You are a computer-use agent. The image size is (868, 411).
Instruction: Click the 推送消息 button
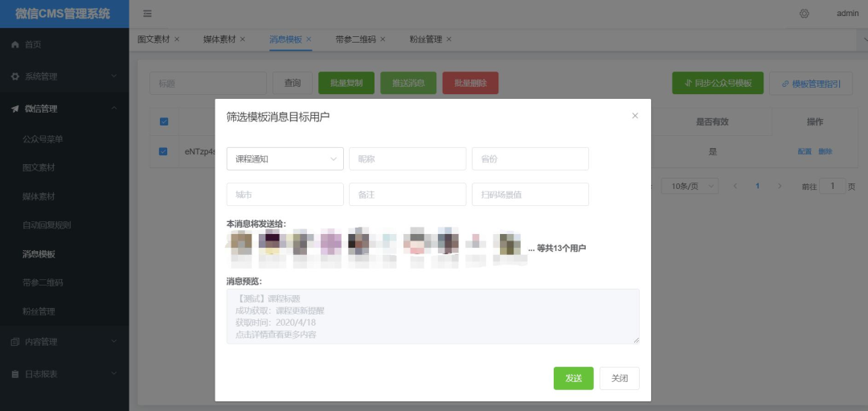point(408,83)
